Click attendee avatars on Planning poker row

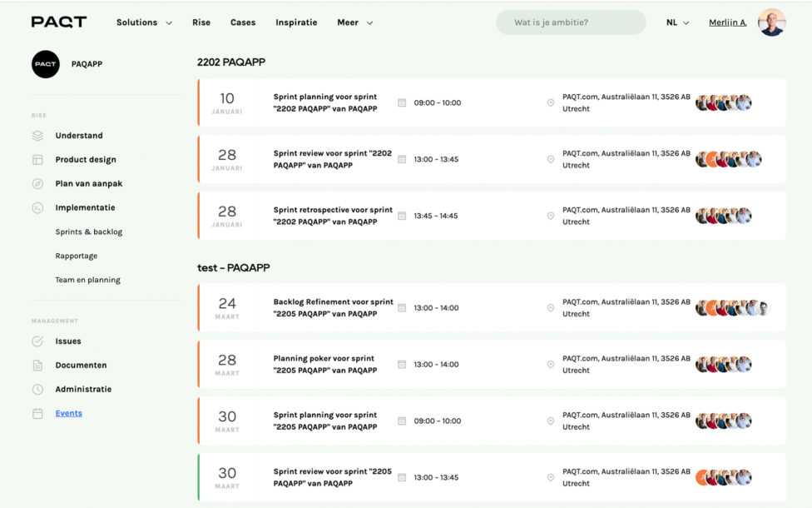pyautogui.click(x=724, y=365)
